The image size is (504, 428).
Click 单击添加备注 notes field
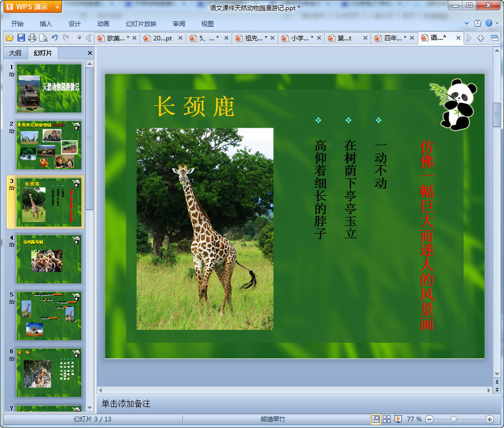point(126,403)
